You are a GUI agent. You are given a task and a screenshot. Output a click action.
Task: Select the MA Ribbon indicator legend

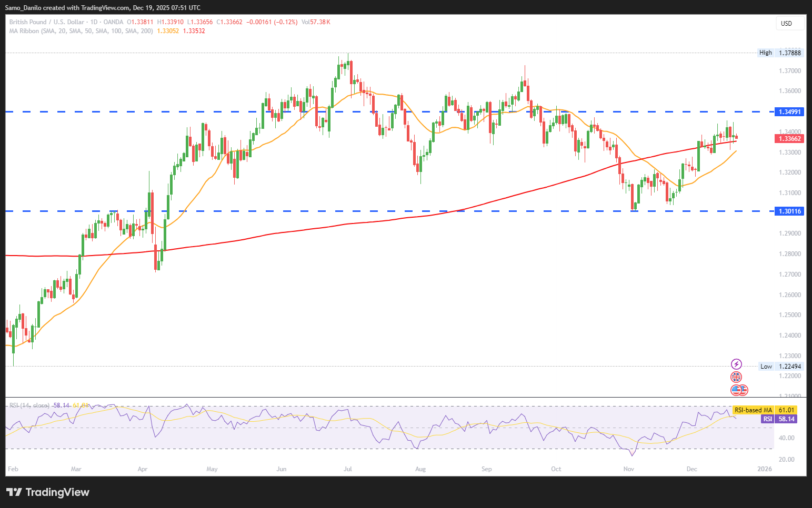(x=81, y=31)
